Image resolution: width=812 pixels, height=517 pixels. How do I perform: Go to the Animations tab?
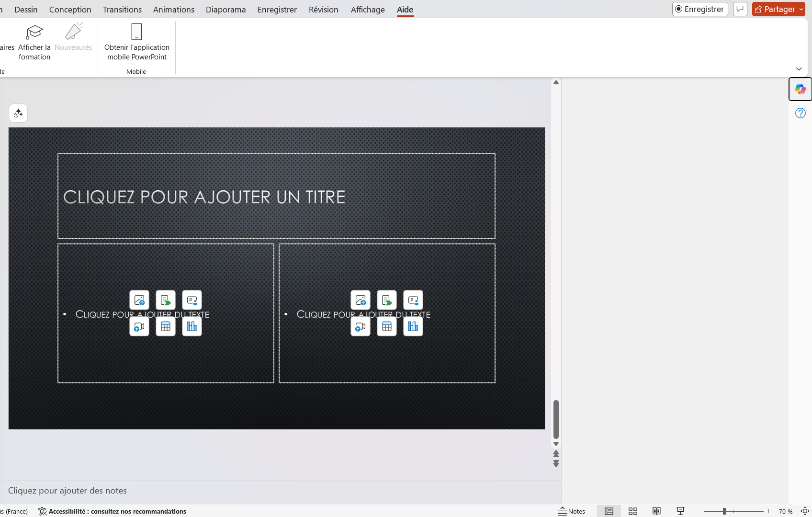click(174, 10)
